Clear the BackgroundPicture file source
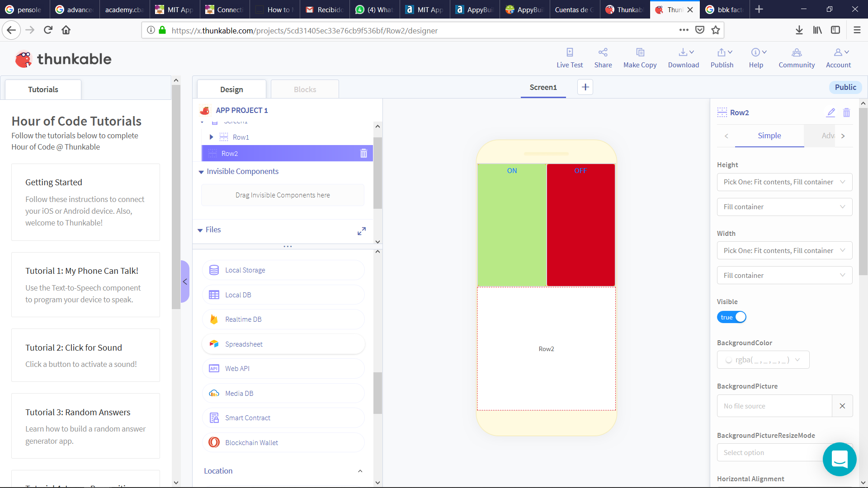This screenshot has width=868, height=488. 842,406
